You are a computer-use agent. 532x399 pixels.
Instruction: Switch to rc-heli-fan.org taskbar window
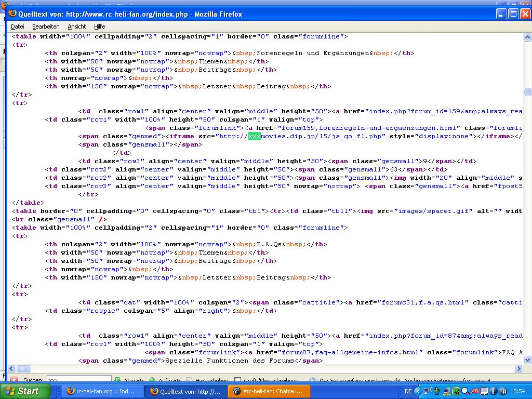pyautogui.click(x=101, y=391)
